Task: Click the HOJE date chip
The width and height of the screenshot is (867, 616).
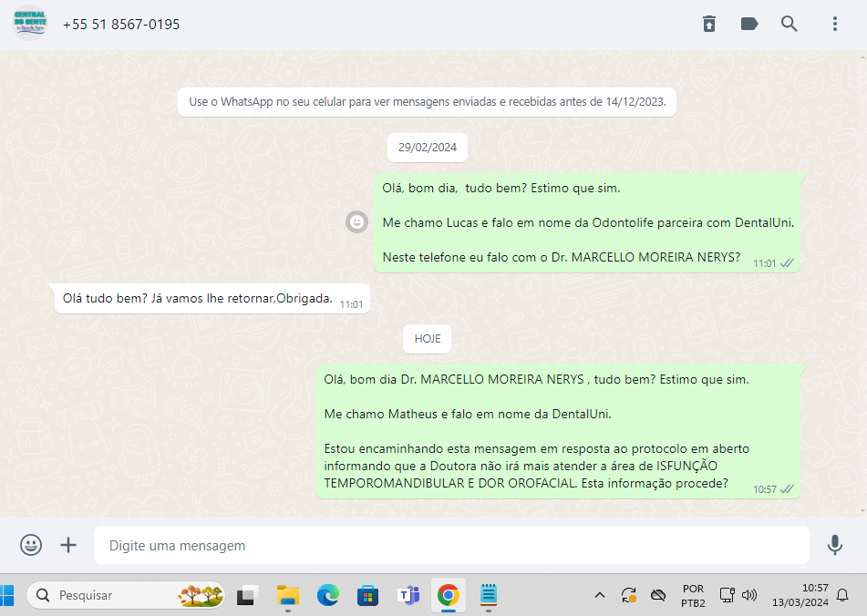Action: click(x=428, y=339)
